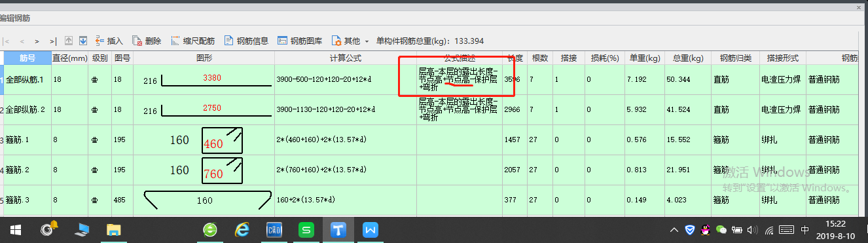Viewport: 868px width, 243px height.
Task: Select the 箍筋.3 row name cell
Action: click(x=27, y=200)
